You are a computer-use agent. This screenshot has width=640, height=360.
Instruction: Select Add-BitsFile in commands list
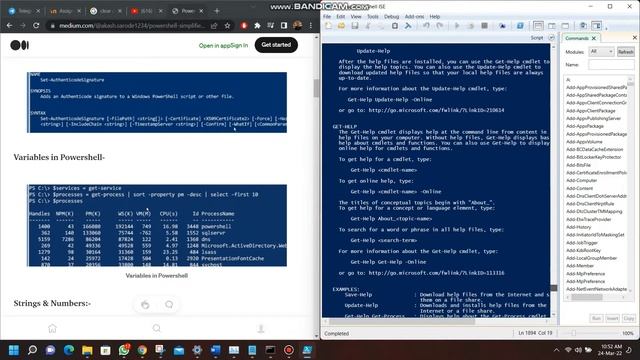pos(578,165)
